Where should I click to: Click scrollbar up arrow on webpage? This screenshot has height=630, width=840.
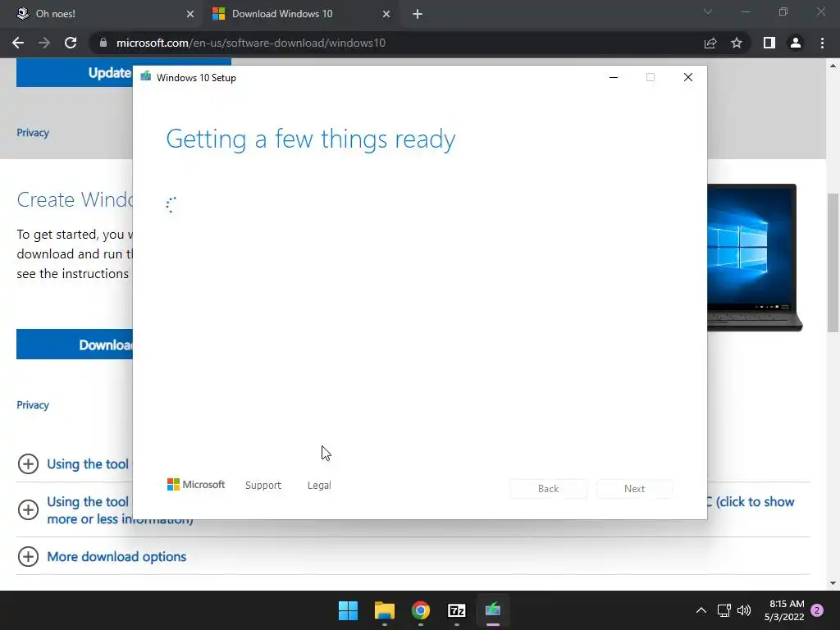(833, 66)
